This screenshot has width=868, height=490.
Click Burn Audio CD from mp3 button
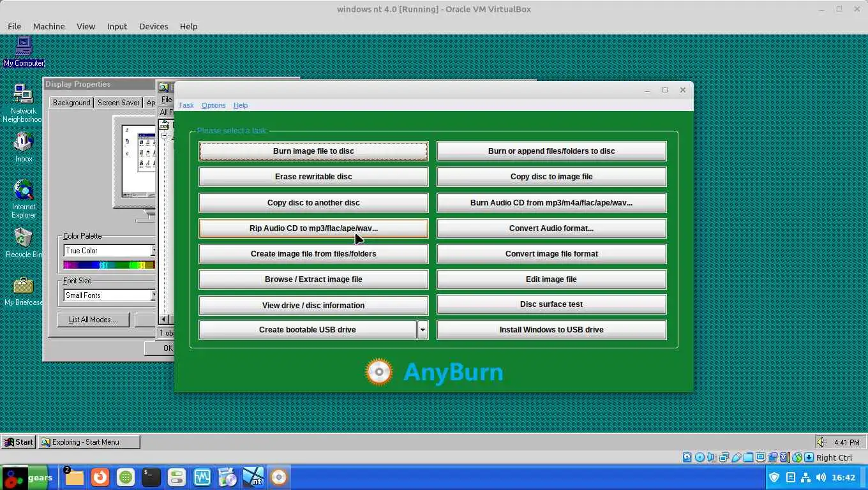[551, 203]
